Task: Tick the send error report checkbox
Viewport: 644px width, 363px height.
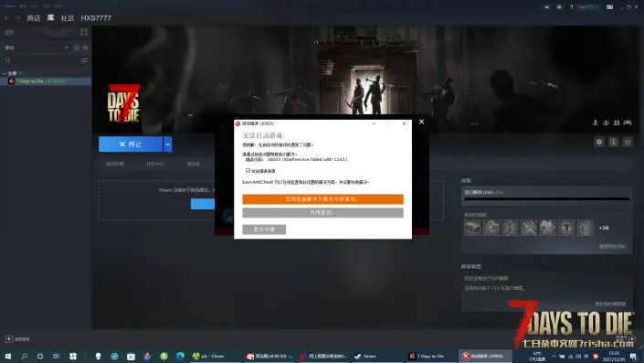Action: click(248, 170)
